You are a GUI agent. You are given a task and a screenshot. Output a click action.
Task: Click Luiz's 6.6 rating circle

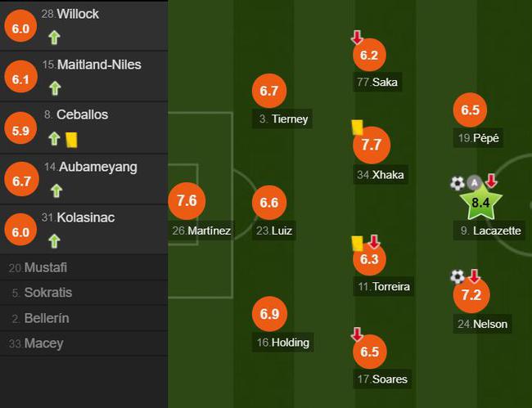[x=269, y=202]
